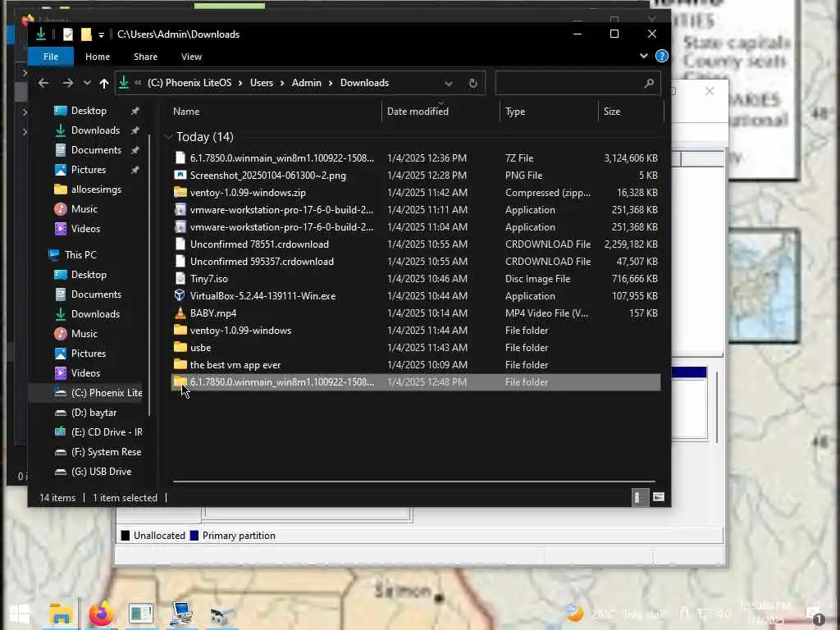Screen dimensions: 840x630
Task: Click the file list horizontal scrollbar
Action: point(413,482)
